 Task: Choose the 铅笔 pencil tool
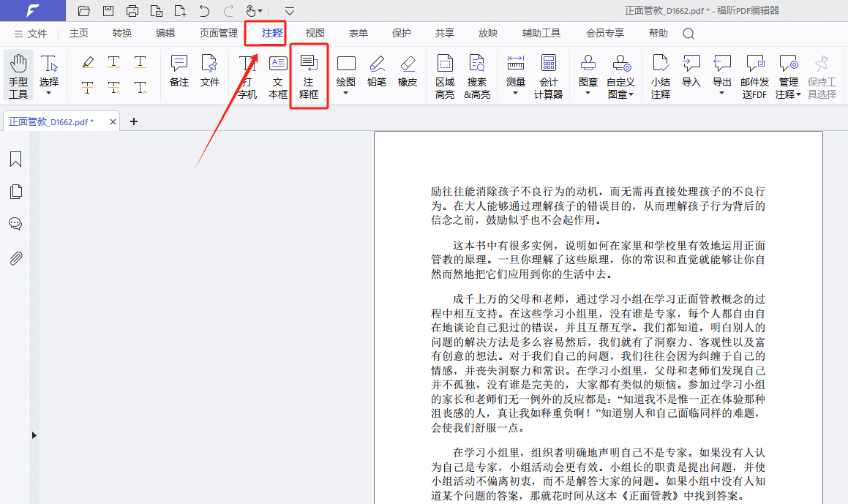[377, 72]
